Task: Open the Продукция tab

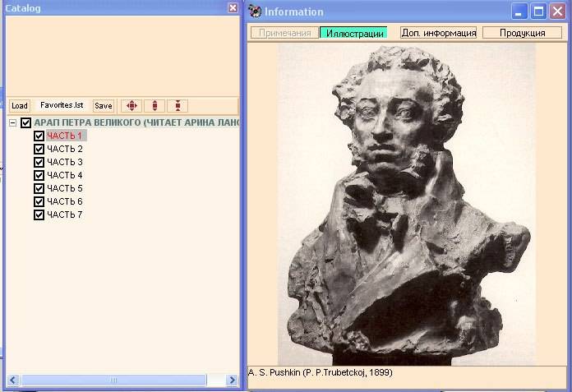Action: tap(522, 33)
